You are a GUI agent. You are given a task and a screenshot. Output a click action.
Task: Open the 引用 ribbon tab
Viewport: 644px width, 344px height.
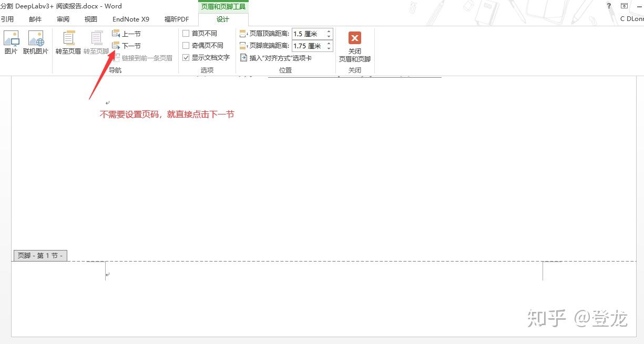[7, 19]
